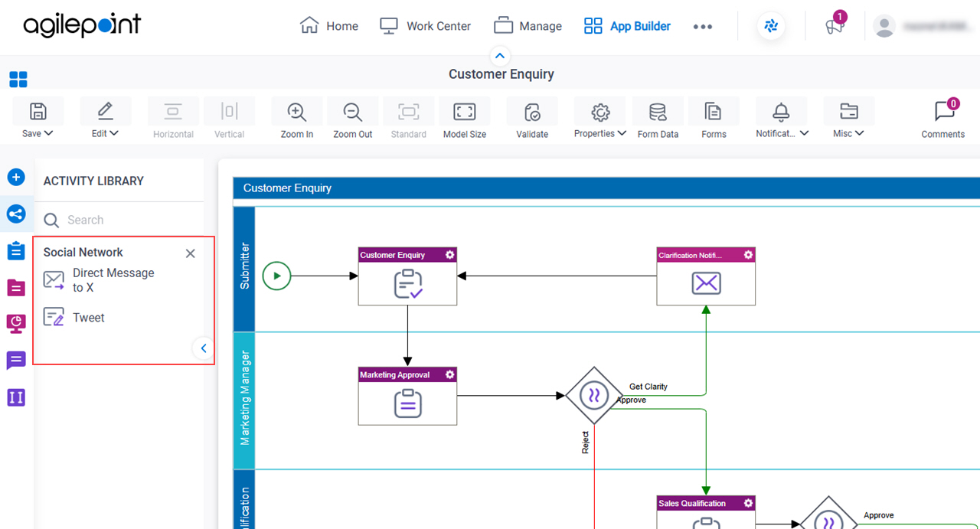The image size is (980, 529).
Task: Click the ACTIVITY LIBRARY title
Action: [93, 181]
